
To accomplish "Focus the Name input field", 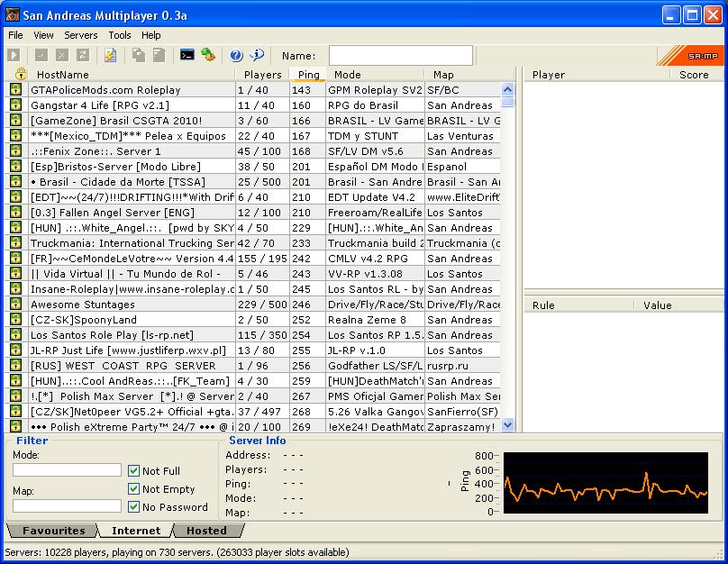I will click(401, 55).
